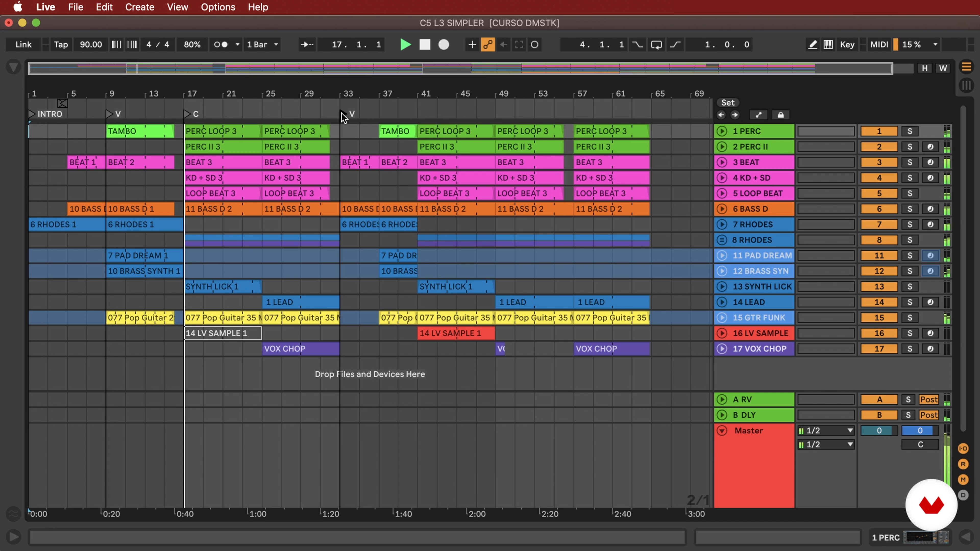Toggle MIDI Arrangement Overdub plus button
This screenshot has height=551, width=980.
(472, 44)
